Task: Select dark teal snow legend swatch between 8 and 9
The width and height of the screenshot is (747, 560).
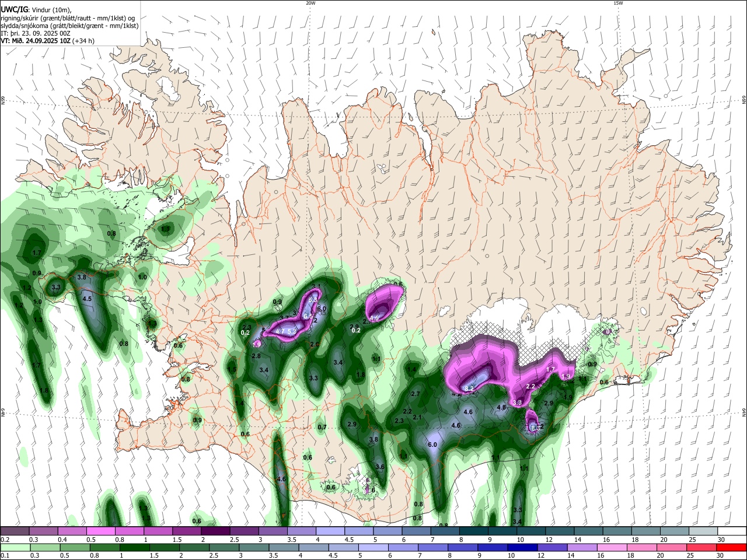Action: click(474, 531)
